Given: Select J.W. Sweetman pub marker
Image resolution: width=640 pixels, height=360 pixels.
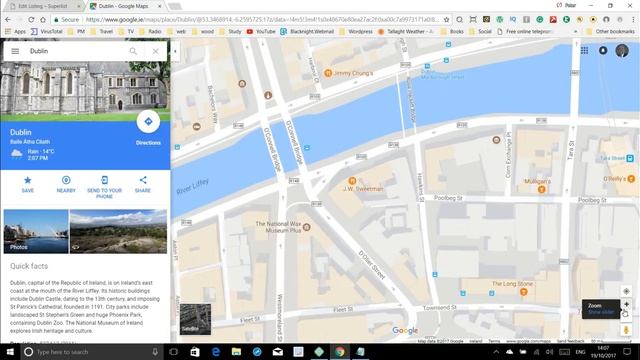Looking at the screenshot, I should click(x=352, y=180).
